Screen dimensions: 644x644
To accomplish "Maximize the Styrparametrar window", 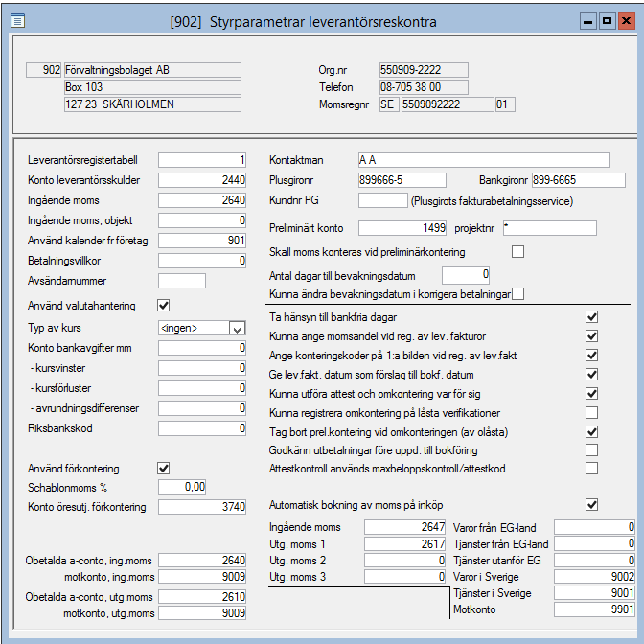I will [607, 21].
